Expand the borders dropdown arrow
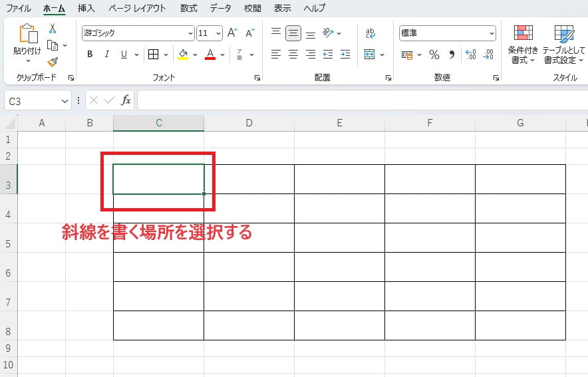Image resolution: width=588 pixels, height=377 pixels. pos(166,55)
